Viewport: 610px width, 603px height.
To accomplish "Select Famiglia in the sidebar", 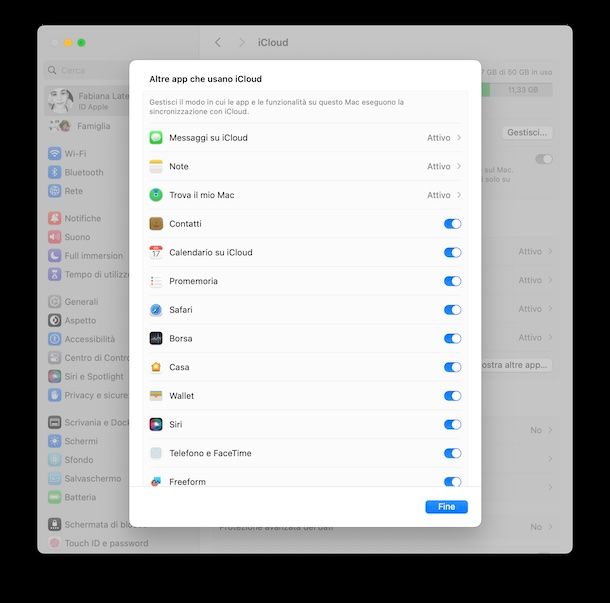I will pos(80,126).
